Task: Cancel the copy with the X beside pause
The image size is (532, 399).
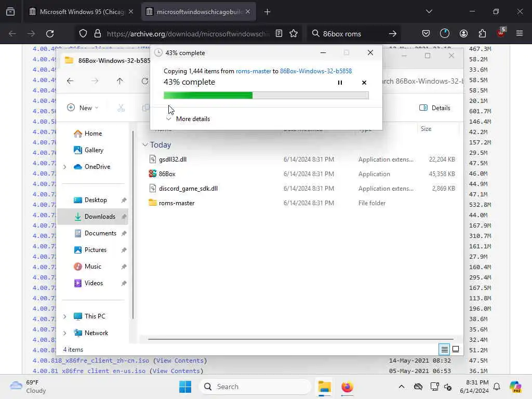Action: [364, 83]
